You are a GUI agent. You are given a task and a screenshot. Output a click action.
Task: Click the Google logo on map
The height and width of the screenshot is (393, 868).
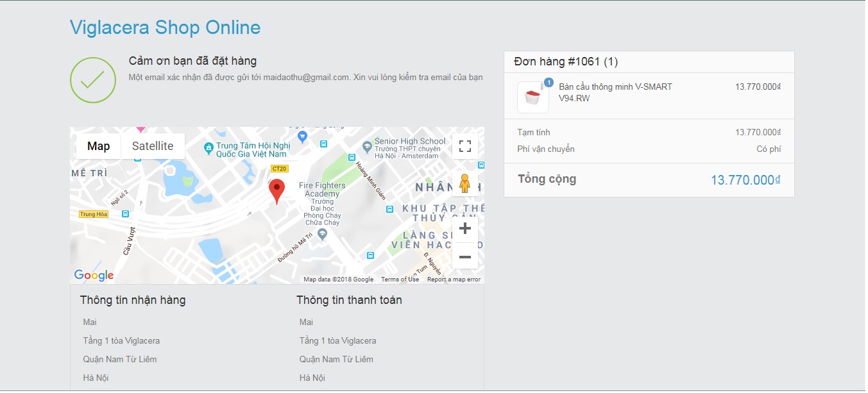[x=94, y=275]
